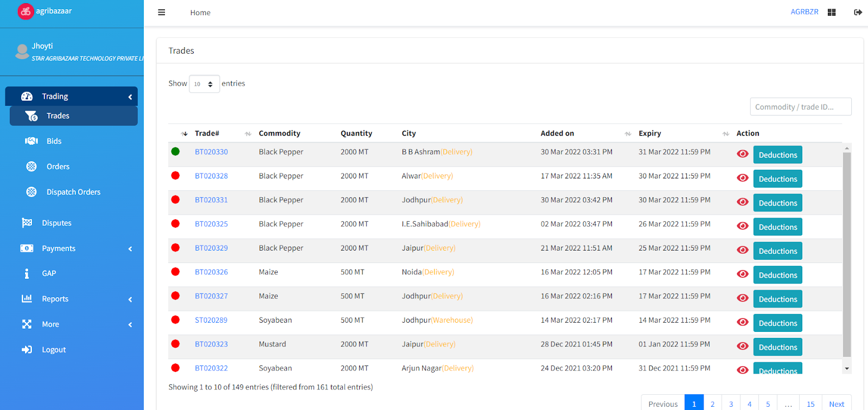The width and height of the screenshot is (868, 410).
Task: Open trade link BT020331
Action: [211, 200]
